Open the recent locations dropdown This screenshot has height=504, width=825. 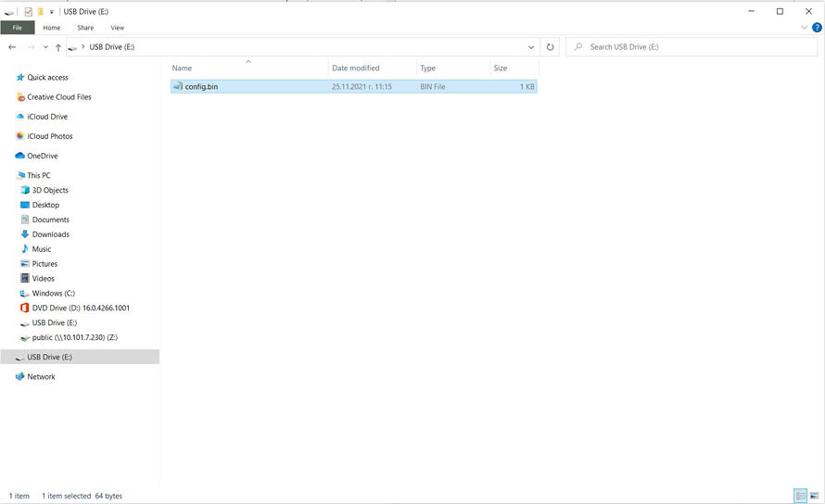[44, 47]
